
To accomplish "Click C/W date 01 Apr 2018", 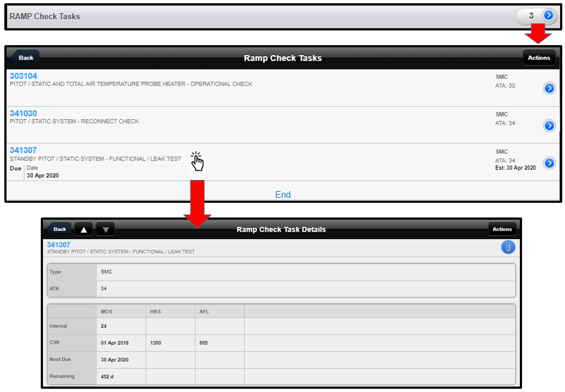I will point(115,343).
